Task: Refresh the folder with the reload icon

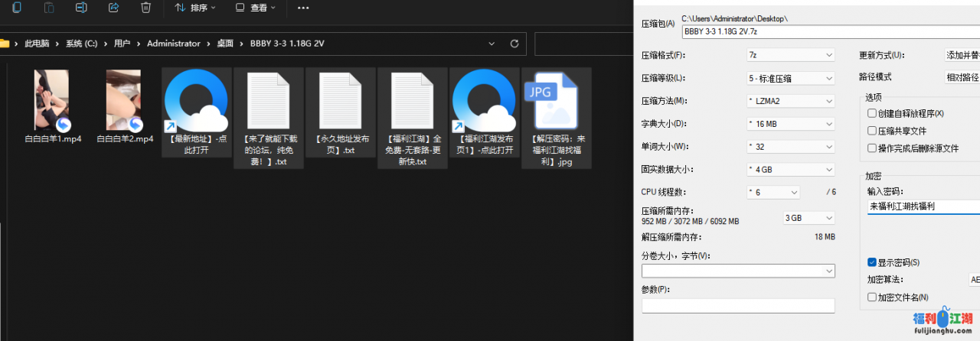Action: click(514, 44)
